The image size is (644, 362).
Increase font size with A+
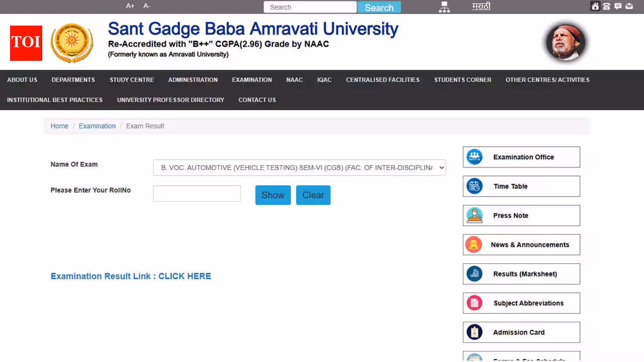click(130, 6)
